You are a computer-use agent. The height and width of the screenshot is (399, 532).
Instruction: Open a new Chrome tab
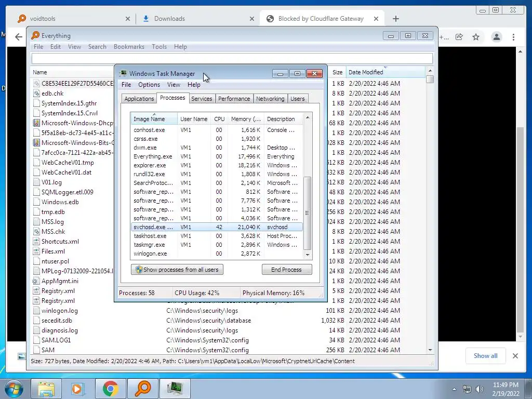point(395,19)
